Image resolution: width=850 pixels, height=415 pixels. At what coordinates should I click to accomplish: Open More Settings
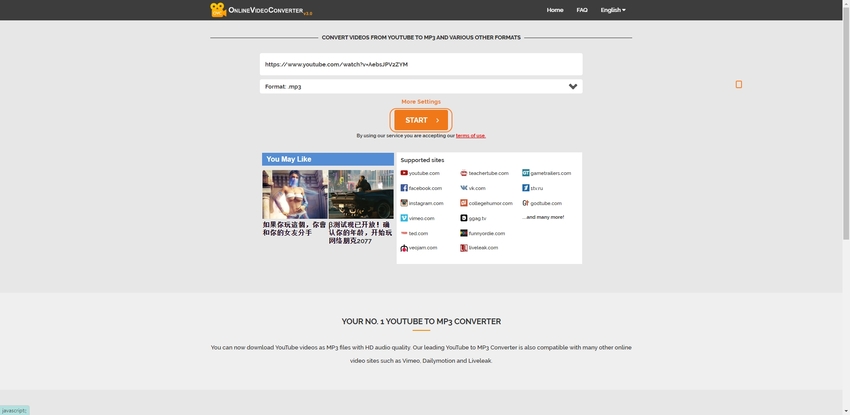tap(421, 102)
